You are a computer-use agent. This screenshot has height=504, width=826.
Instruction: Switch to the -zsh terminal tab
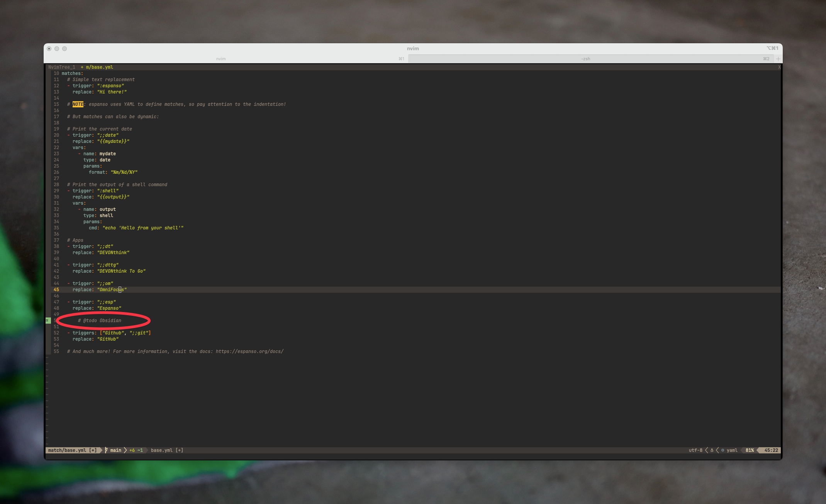(585, 59)
